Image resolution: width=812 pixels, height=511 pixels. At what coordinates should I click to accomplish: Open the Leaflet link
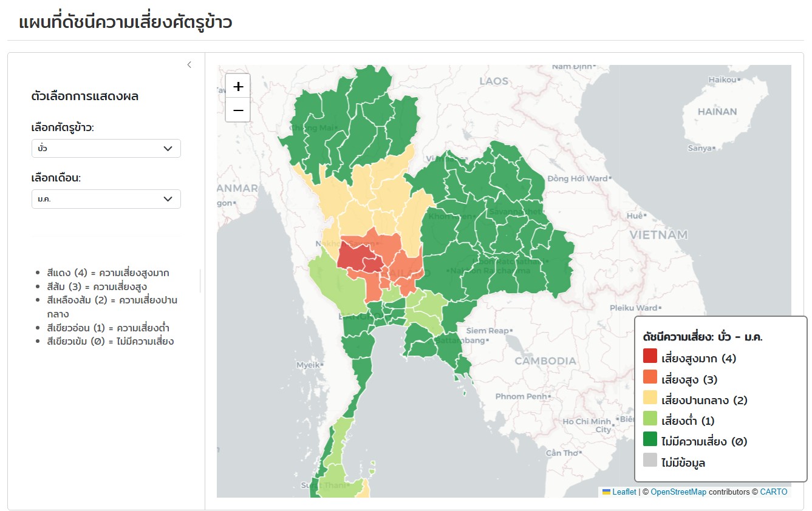click(x=625, y=492)
